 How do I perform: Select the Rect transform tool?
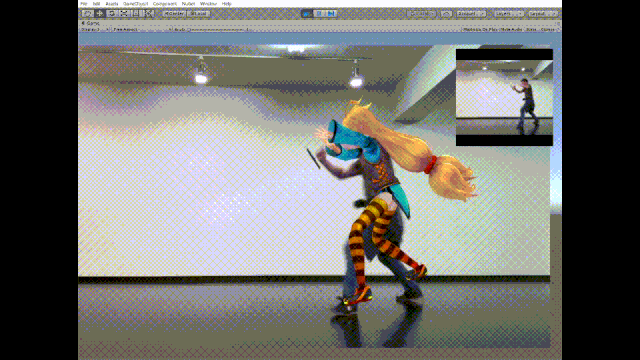(x=136, y=13)
